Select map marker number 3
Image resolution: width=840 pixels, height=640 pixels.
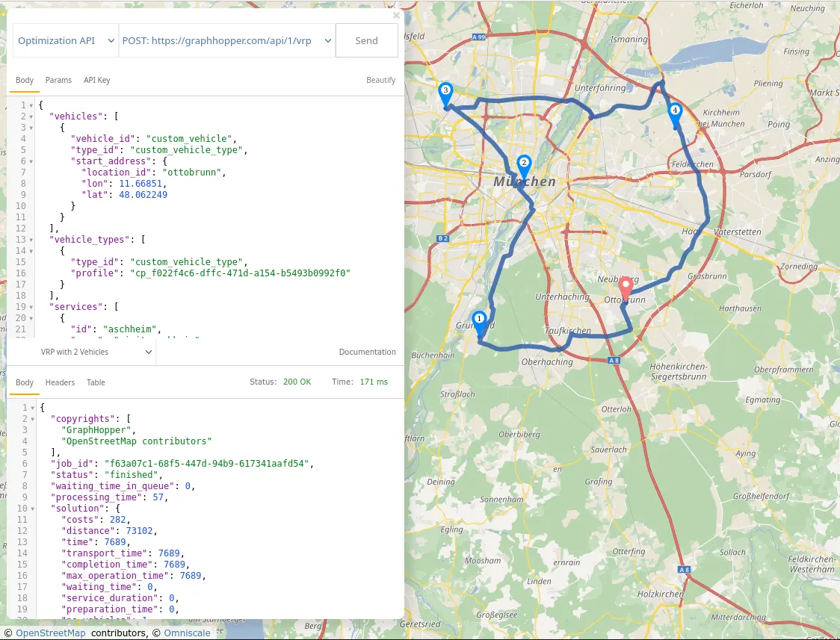pos(445,94)
